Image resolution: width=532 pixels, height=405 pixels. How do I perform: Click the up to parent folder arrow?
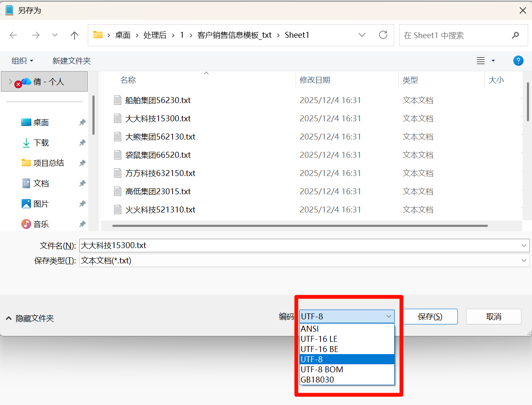coord(74,35)
